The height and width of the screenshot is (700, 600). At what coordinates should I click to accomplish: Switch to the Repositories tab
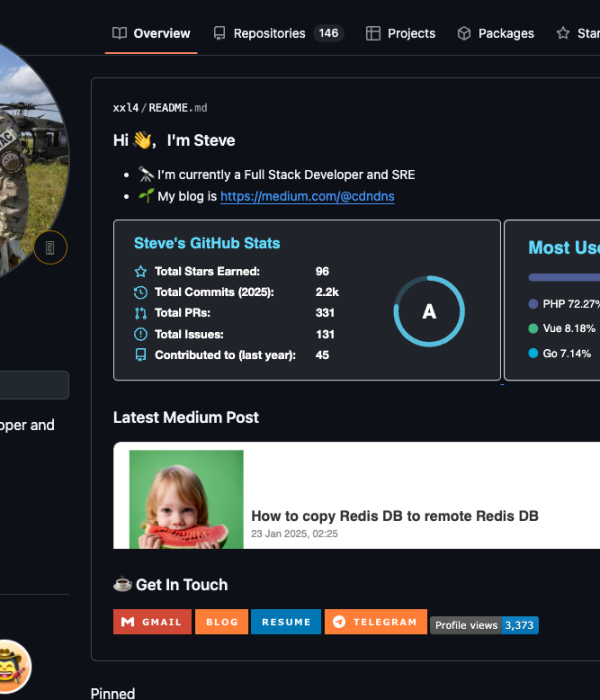(268, 33)
